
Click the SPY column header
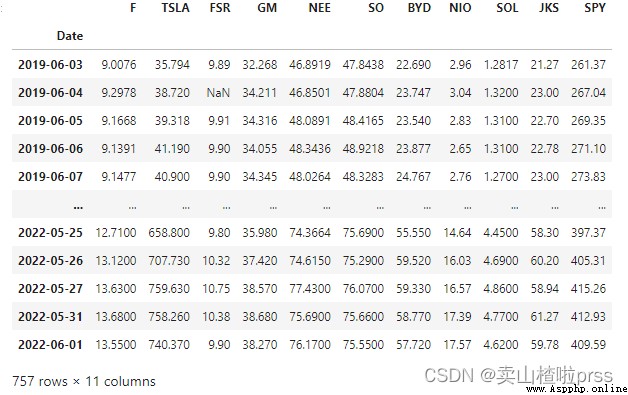point(595,8)
